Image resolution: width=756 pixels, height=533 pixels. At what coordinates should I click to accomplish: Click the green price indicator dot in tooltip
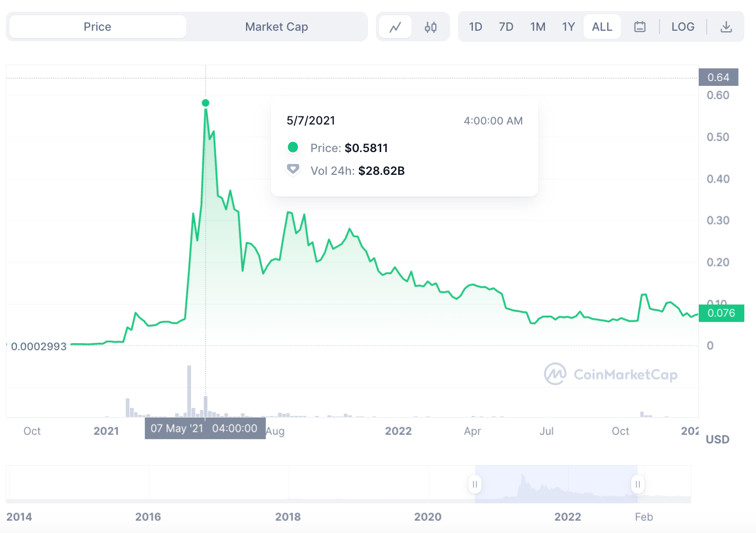(x=293, y=147)
